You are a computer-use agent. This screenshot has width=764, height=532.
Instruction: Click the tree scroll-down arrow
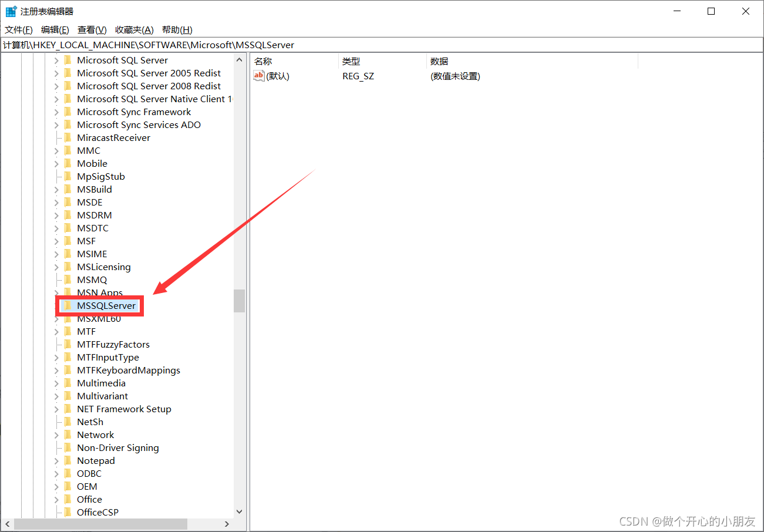point(239,512)
